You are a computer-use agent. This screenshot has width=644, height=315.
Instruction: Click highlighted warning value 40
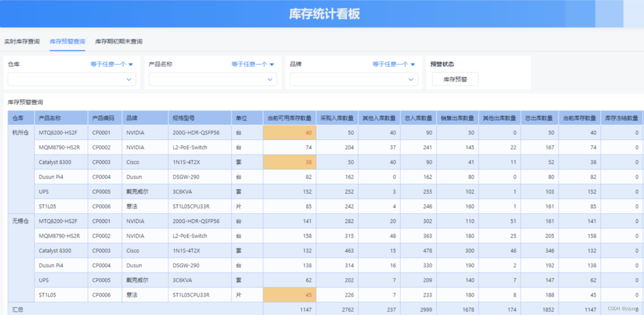coord(290,133)
